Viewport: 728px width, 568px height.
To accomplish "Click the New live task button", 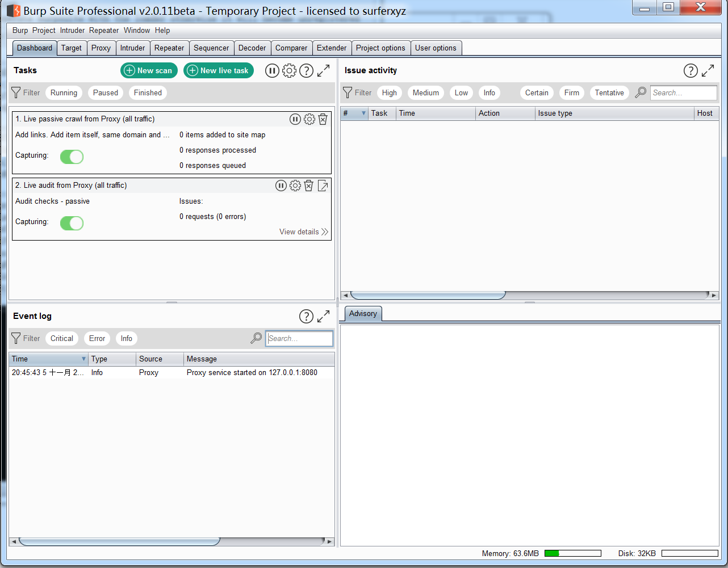I will 219,70.
